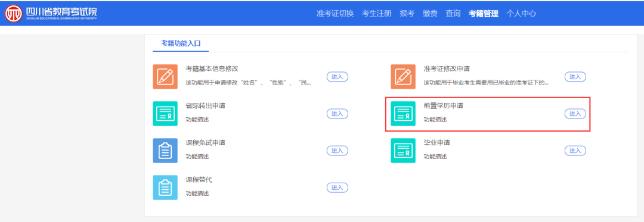Click 进入 for 省际转出申请
644x222 pixels.
pos(337,114)
